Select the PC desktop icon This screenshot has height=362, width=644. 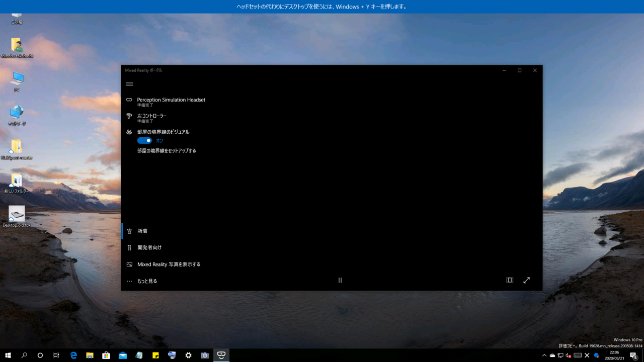click(17, 81)
